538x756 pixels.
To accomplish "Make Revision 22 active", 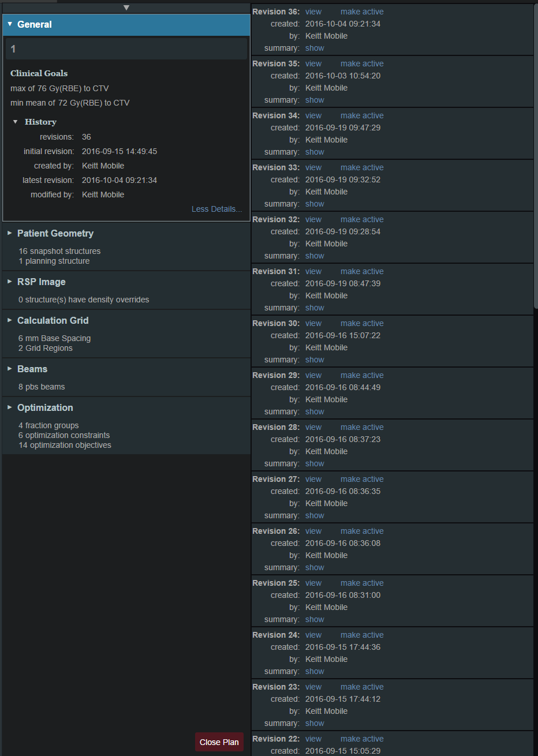I will 362,739.
